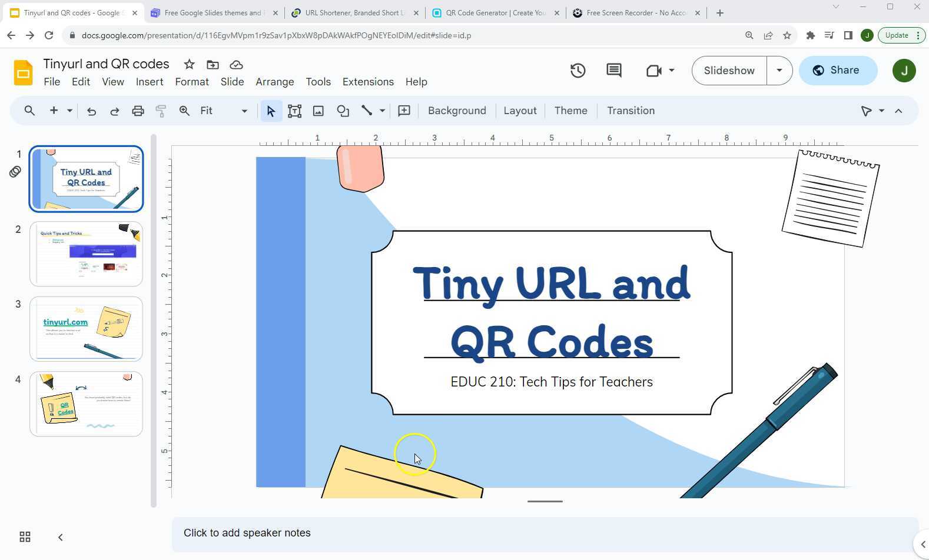The image size is (929, 560).
Task: Undo the last action
Action: tap(91, 111)
